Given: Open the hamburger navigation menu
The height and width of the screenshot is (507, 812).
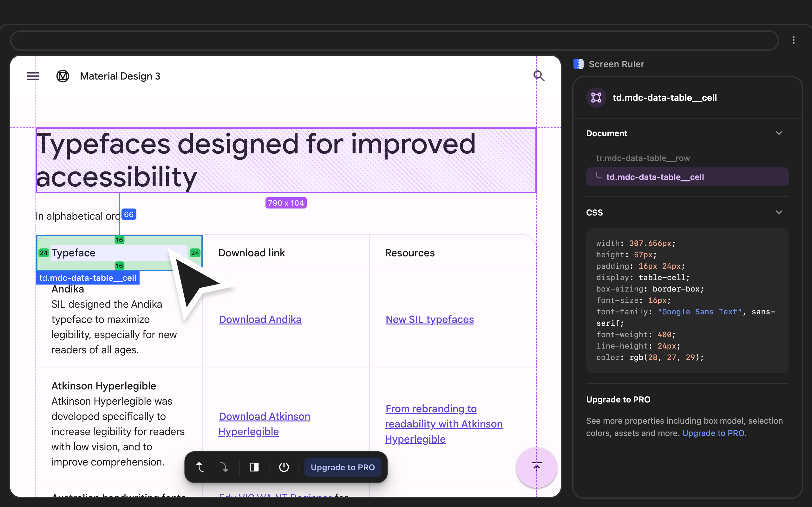Looking at the screenshot, I should click(33, 76).
